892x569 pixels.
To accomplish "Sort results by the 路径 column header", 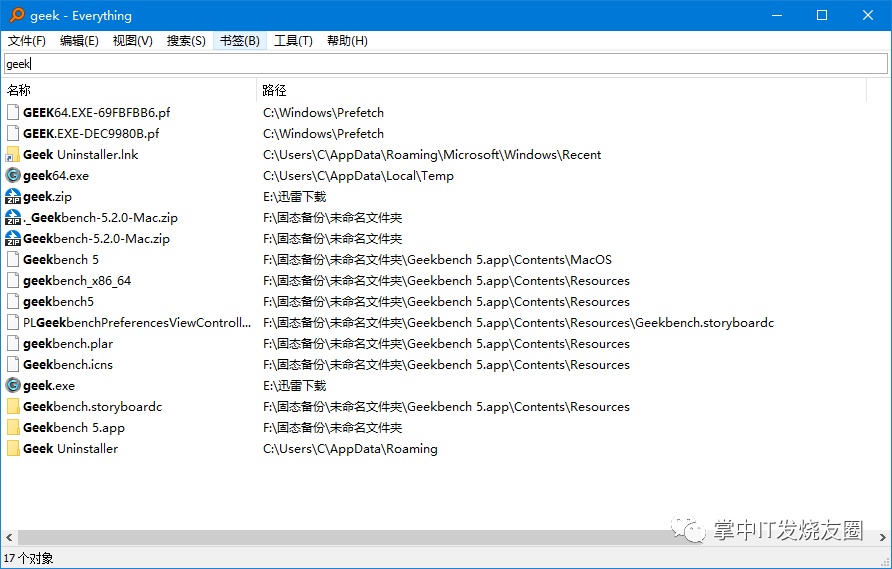I will (x=561, y=90).
